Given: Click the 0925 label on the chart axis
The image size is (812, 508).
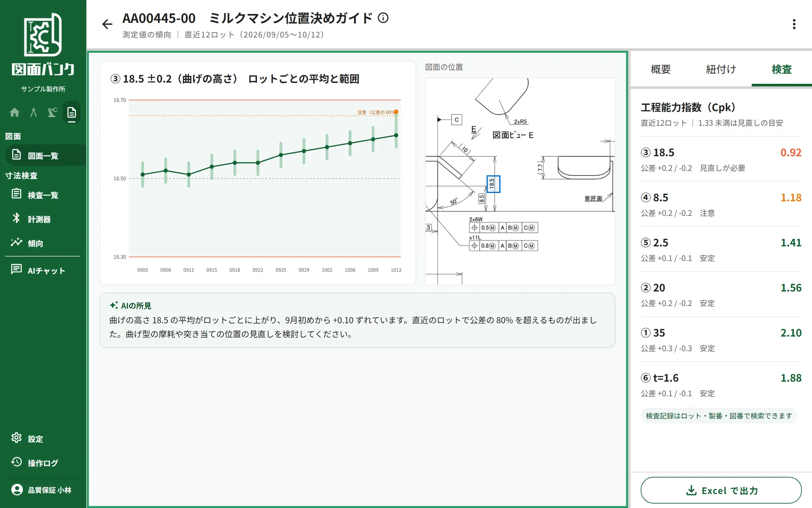Looking at the screenshot, I should [281, 270].
